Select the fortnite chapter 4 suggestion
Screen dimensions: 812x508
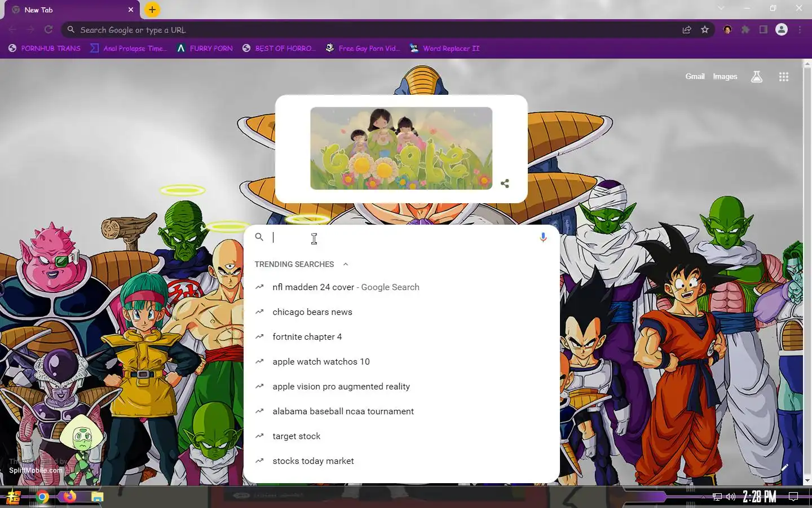pos(401,337)
